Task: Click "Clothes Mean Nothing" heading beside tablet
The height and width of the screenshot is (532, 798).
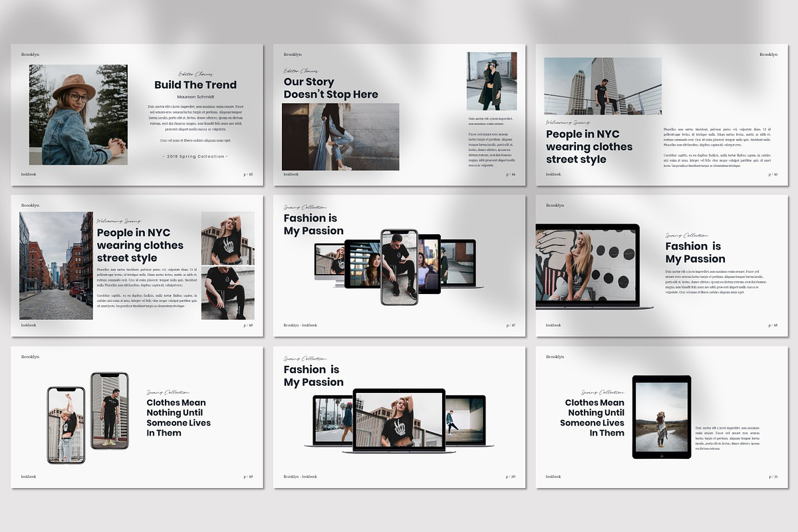Action: pyautogui.click(x=594, y=418)
